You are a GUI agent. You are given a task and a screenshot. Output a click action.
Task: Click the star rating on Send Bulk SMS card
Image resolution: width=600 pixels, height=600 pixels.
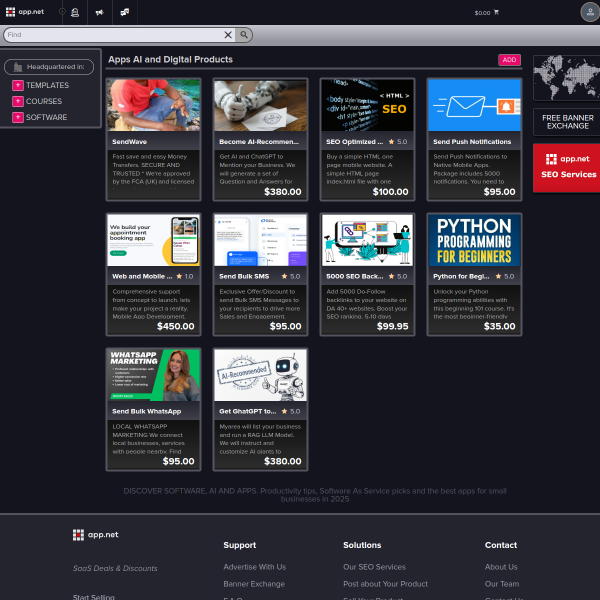291,276
